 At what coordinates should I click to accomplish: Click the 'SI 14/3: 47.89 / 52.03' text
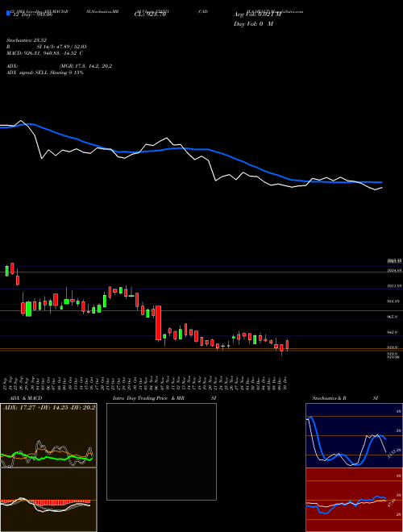(62, 47)
